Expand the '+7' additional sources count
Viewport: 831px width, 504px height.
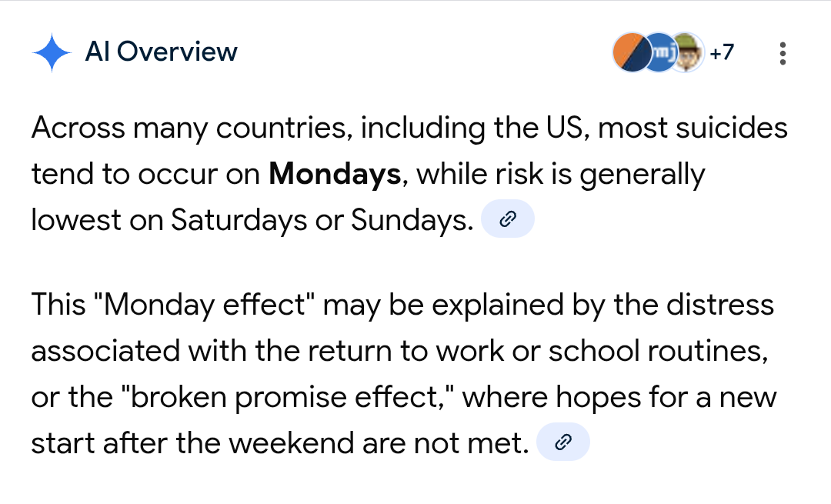722,53
